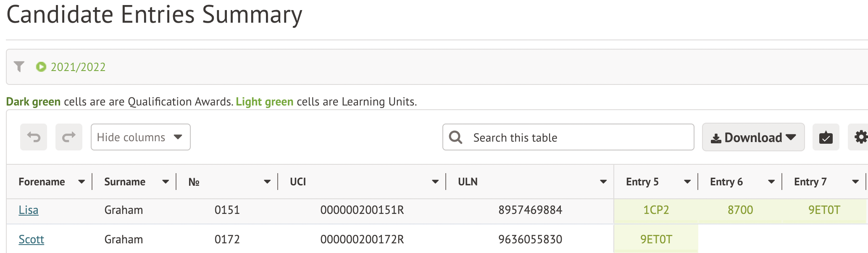Screen dimensions: 868x253
Task: Open the ULN column dropdown arrow
Action: point(603,182)
